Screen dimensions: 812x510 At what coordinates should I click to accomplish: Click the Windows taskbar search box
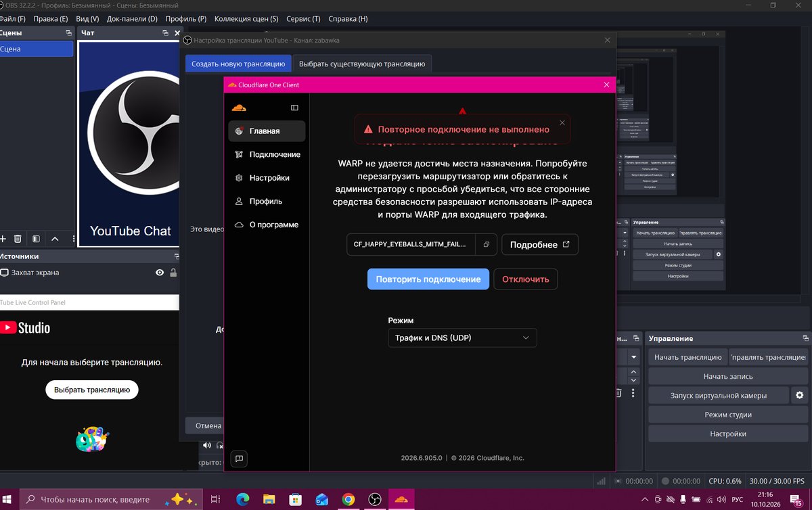(x=111, y=499)
